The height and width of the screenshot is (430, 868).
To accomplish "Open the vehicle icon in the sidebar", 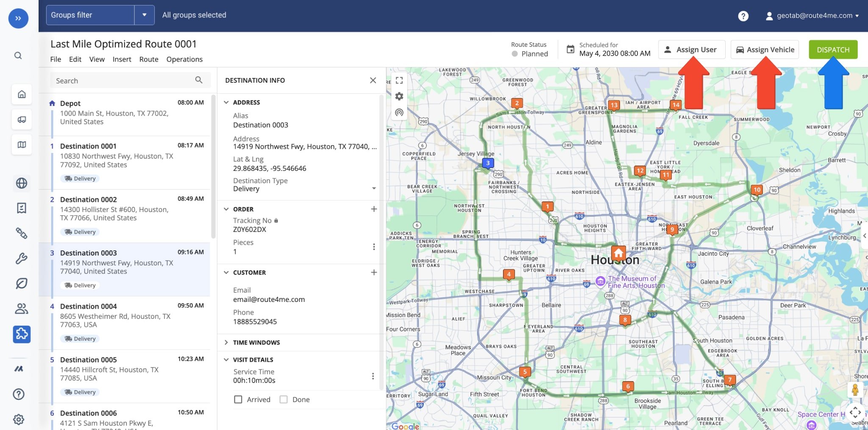I will point(22,120).
